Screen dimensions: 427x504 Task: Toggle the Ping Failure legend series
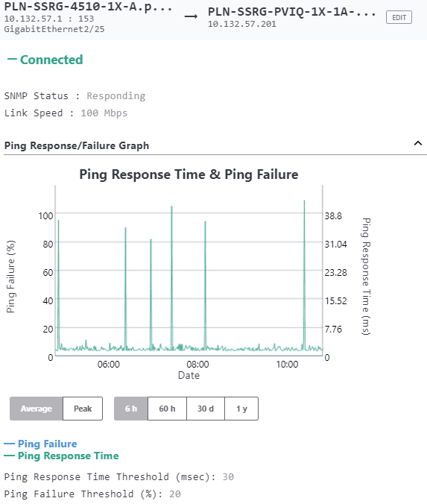point(47,444)
